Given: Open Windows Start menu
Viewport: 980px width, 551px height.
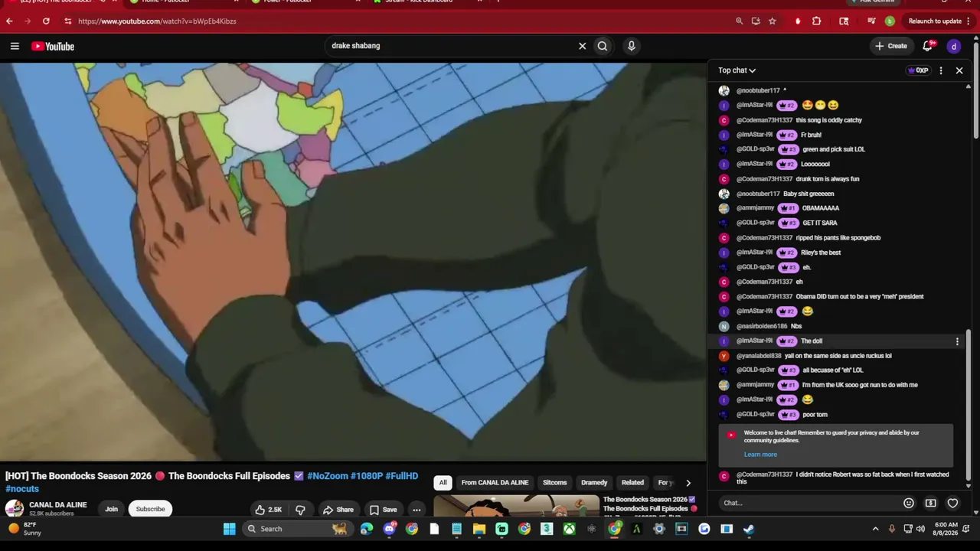Looking at the screenshot, I should [x=229, y=529].
